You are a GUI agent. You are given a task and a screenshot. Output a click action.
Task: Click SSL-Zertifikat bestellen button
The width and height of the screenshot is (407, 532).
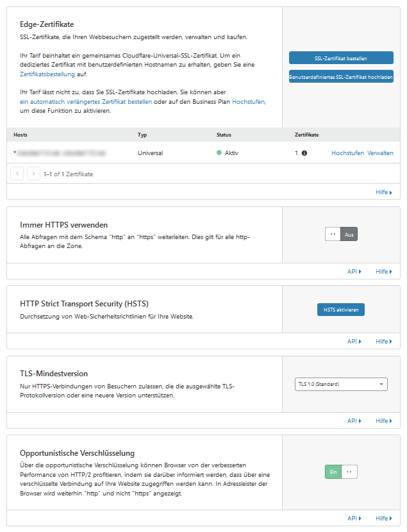pyautogui.click(x=341, y=58)
